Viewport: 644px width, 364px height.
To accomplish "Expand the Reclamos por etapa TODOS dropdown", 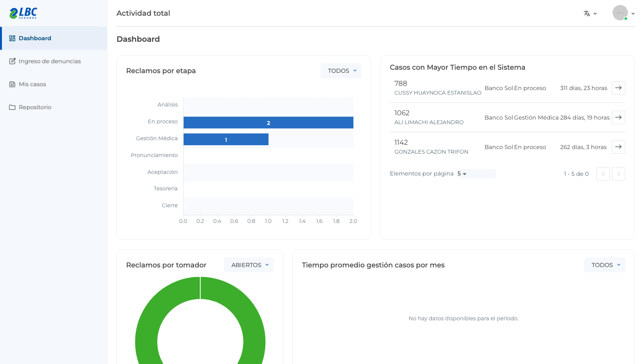I will [x=341, y=71].
